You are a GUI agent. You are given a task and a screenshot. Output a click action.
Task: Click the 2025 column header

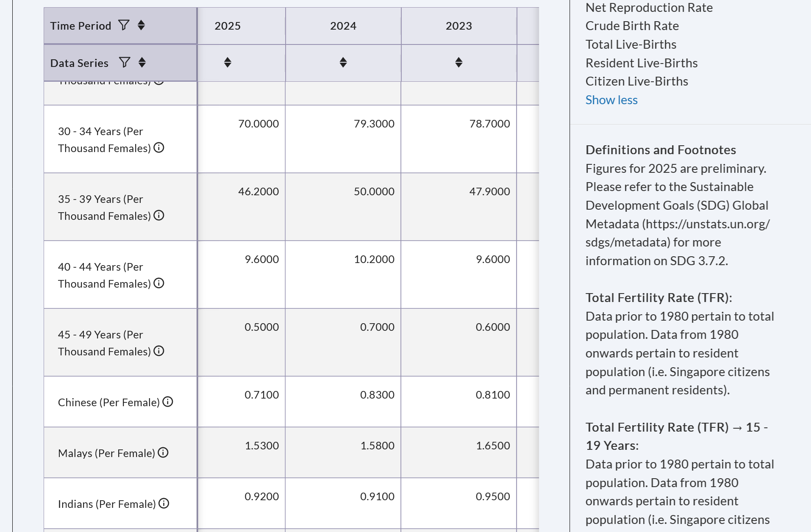point(228,26)
